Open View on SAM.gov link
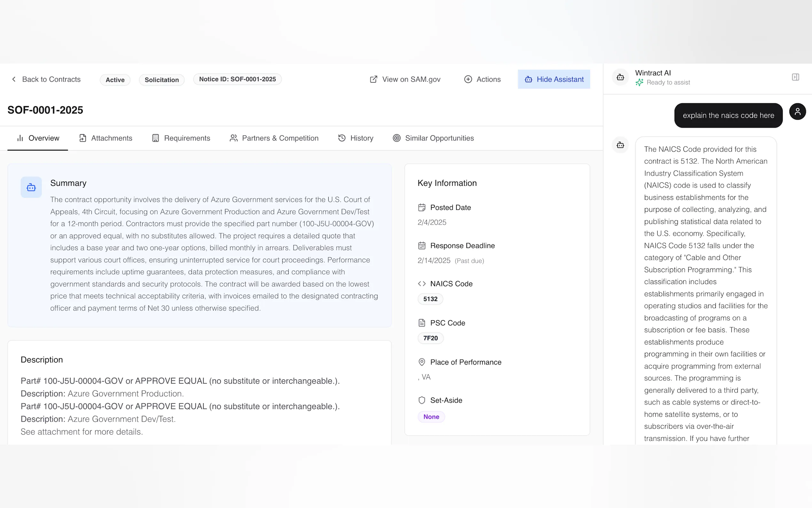Image resolution: width=812 pixels, height=508 pixels. (x=405, y=79)
